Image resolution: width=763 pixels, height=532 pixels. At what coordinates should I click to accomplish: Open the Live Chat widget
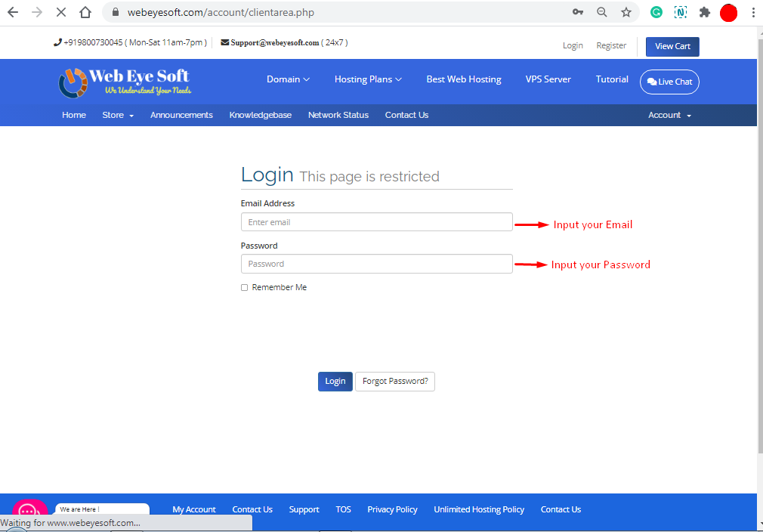click(669, 82)
